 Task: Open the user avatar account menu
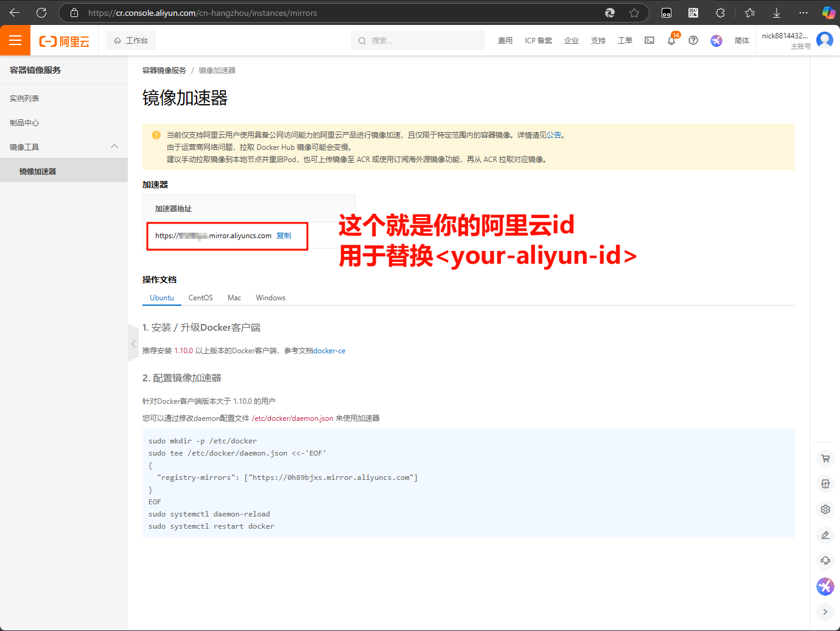pos(825,40)
